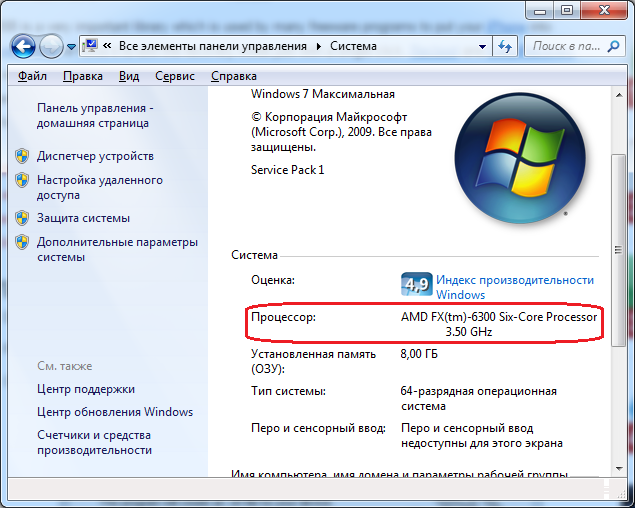Click the 'Windows 7 Максимальная' edition text
The height and width of the screenshot is (508, 635).
pyautogui.click(x=323, y=94)
